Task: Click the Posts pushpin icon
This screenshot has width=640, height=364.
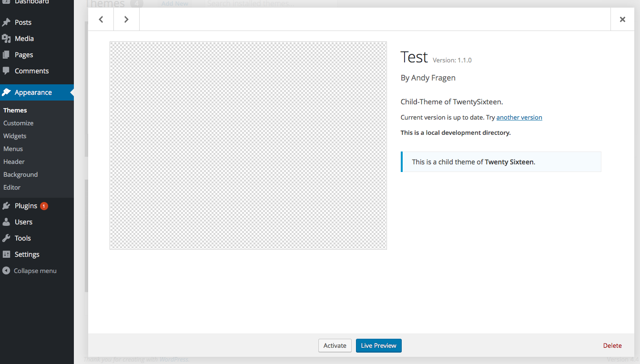Action: point(6,22)
